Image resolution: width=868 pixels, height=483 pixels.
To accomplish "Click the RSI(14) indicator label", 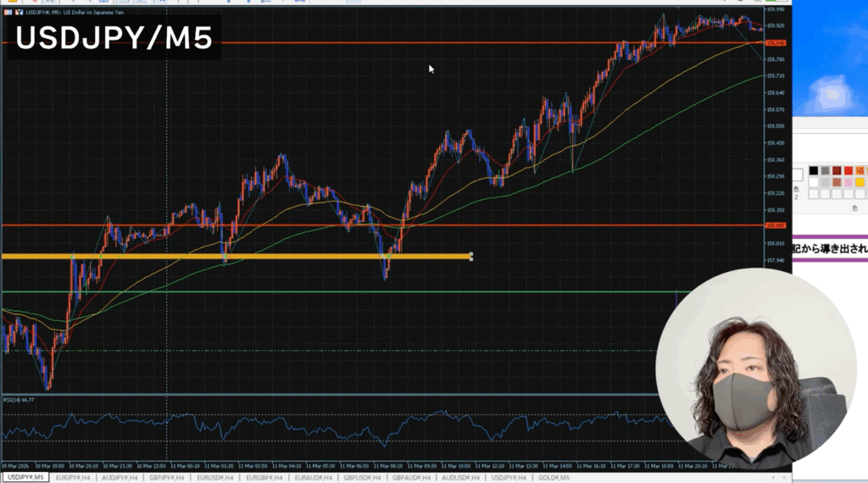I will click(x=17, y=400).
